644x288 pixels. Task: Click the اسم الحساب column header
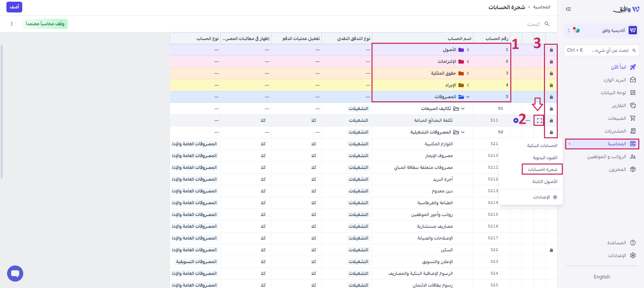click(422, 38)
